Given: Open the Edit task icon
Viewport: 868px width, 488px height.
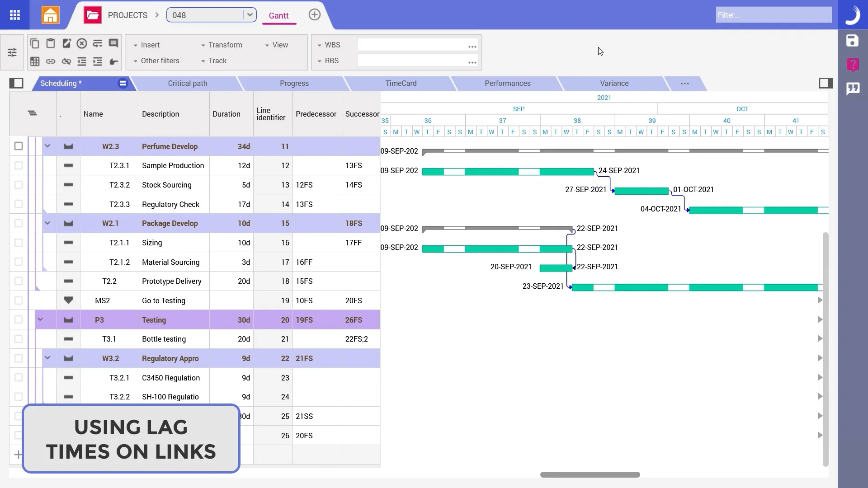Looking at the screenshot, I should point(66,43).
